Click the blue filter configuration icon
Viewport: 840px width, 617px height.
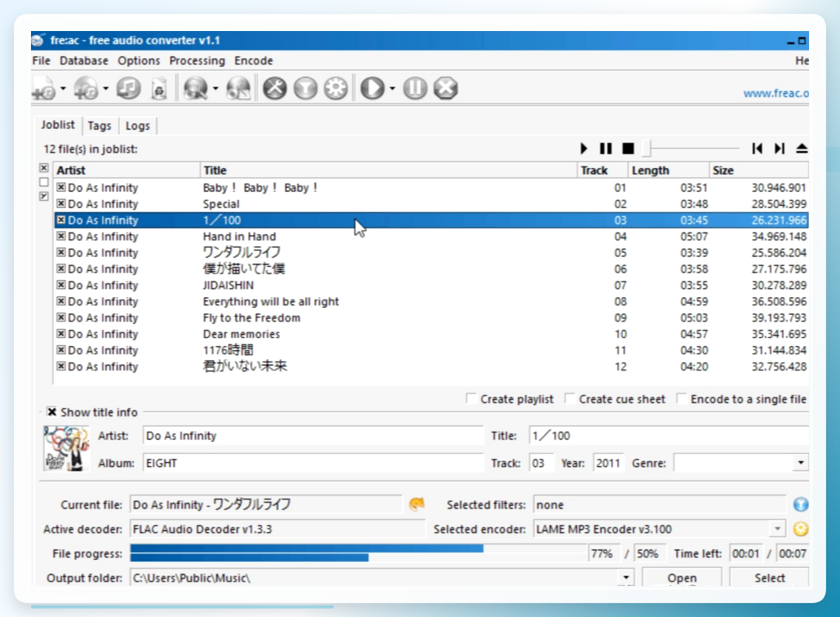(x=800, y=504)
